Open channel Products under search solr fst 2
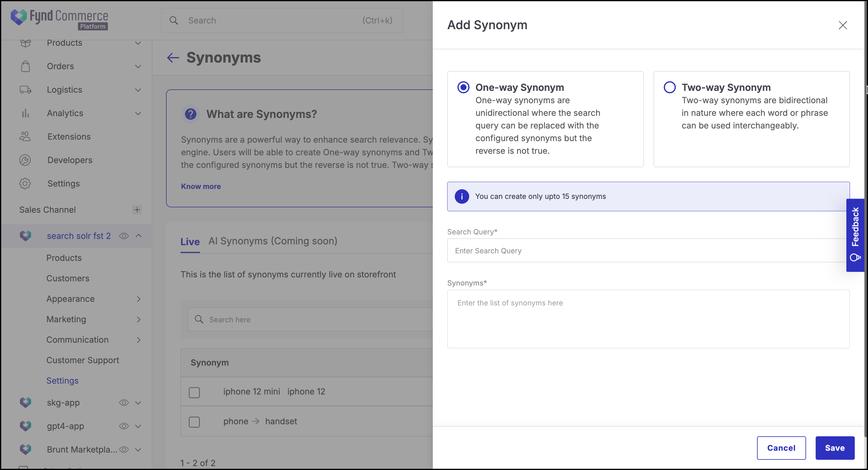 pos(64,258)
